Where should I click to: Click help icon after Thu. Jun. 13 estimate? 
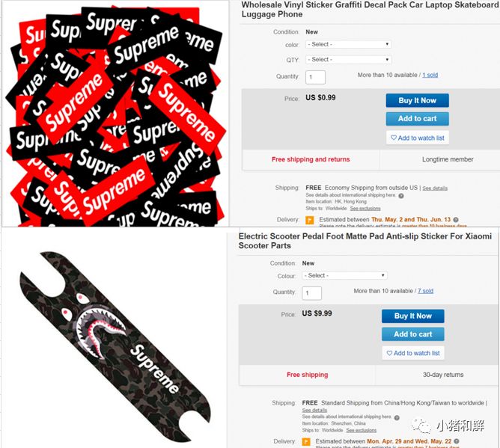pos(456,220)
